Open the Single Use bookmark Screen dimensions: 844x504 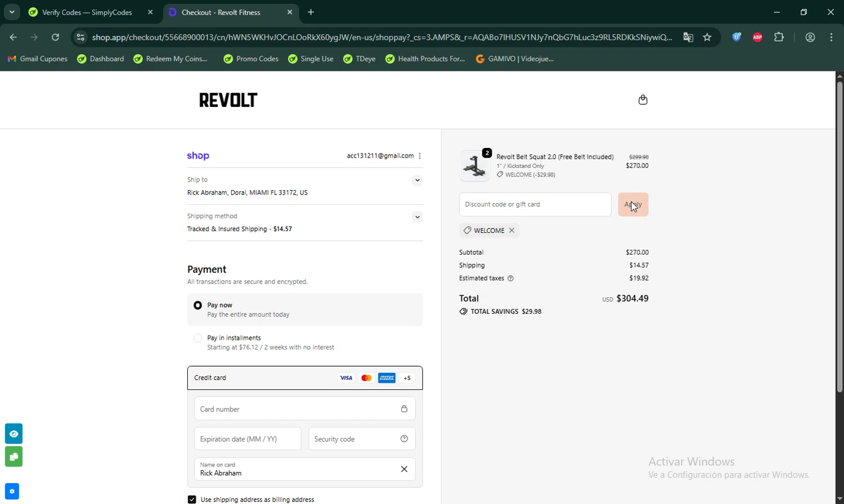click(x=311, y=58)
